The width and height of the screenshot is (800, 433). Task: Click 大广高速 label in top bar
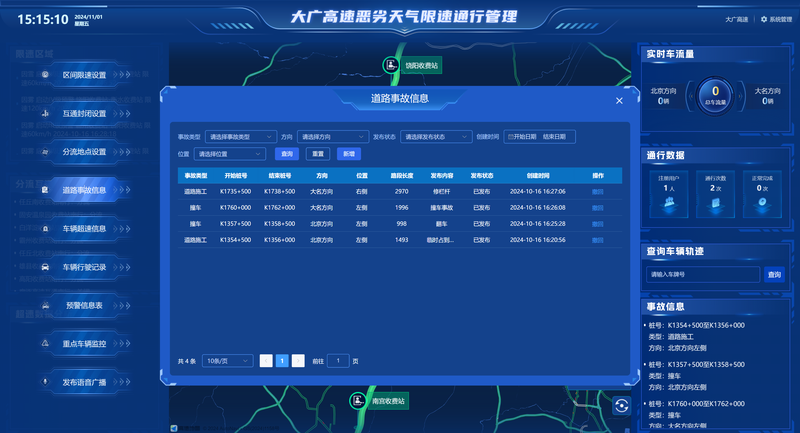coord(737,19)
